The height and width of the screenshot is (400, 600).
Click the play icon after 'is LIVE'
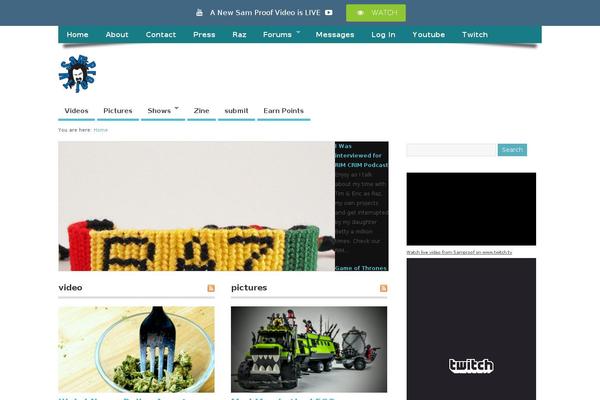tap(329, 13)
